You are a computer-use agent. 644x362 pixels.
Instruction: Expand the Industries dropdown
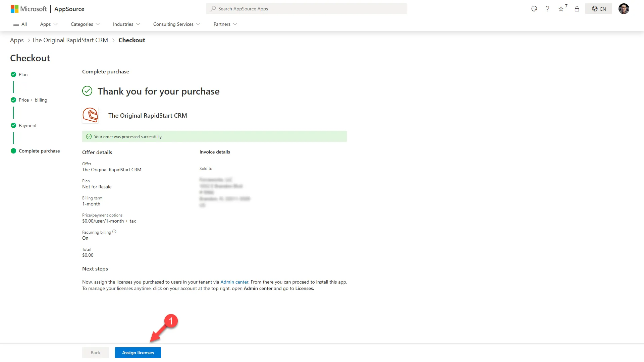pos(126,24)
